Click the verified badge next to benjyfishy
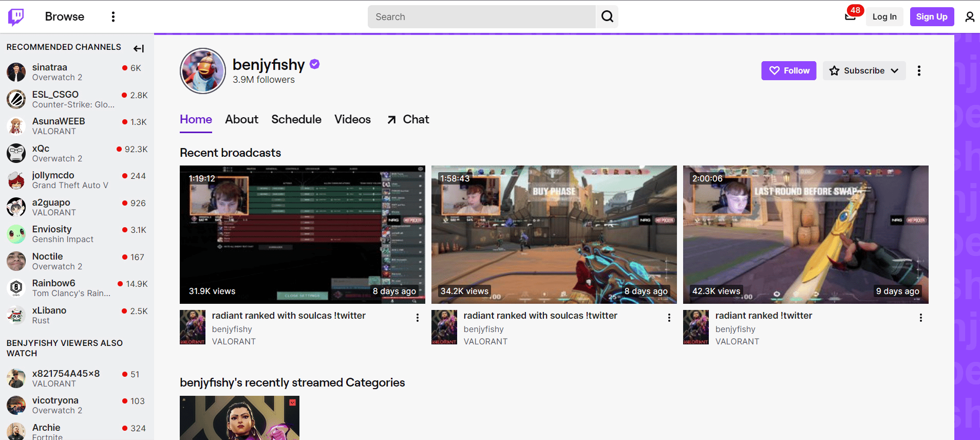Image resolution: width=980 pixels, height=440 pixels. tap(315, 64)
